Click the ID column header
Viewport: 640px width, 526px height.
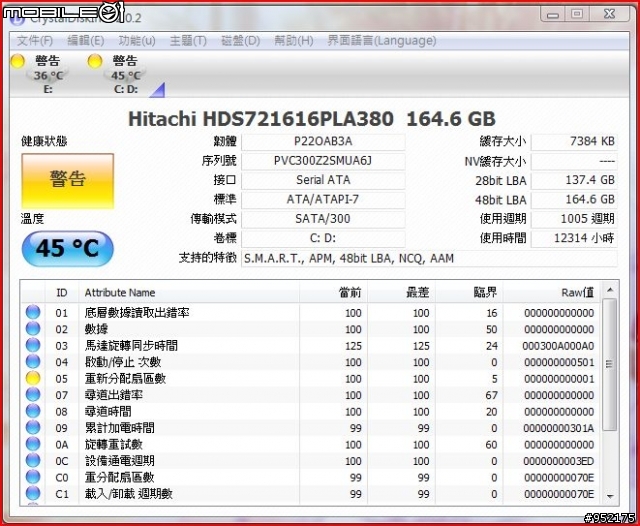click(x=62, y=293)
